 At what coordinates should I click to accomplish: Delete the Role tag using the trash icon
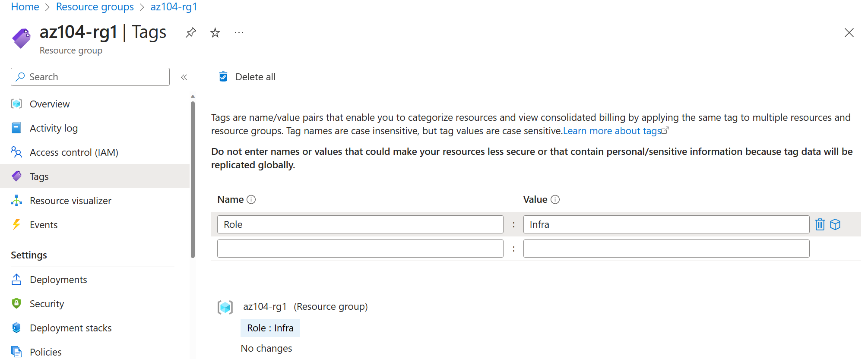(820, 224)
